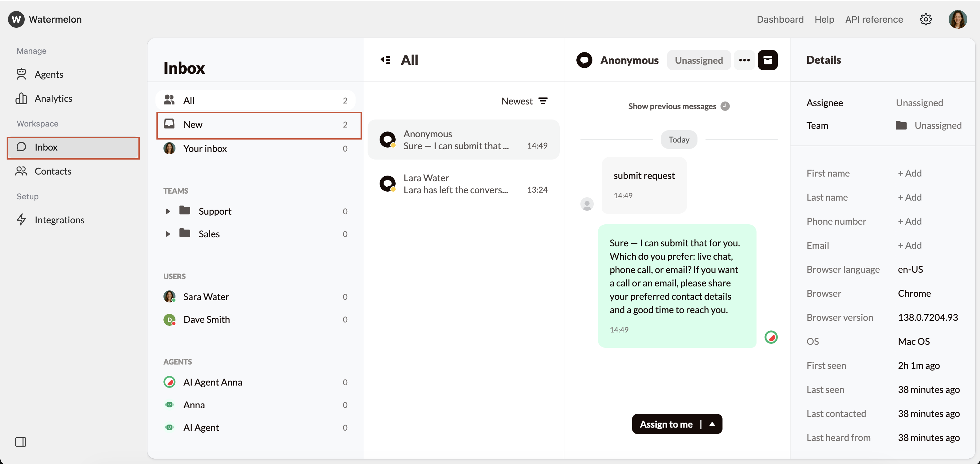This screenshot has width=980, height=464.
Task: Click the Assign to me button
Action: 666,424
